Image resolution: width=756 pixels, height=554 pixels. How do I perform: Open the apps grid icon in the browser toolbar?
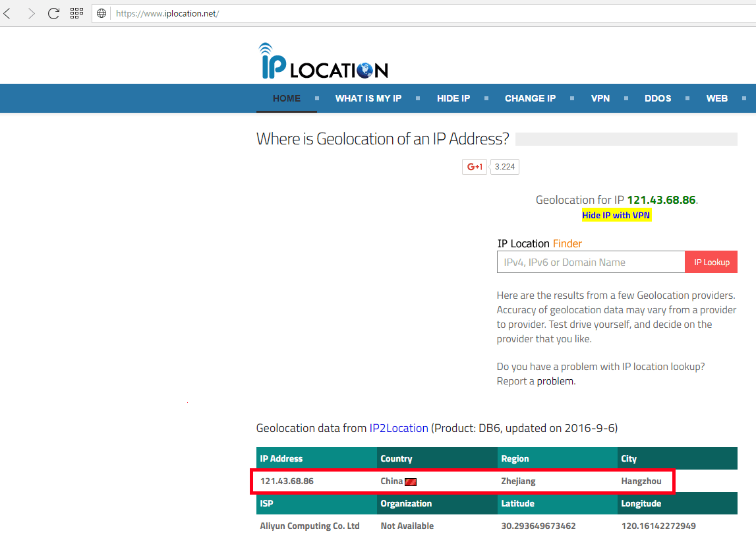[x=76, y=13]
